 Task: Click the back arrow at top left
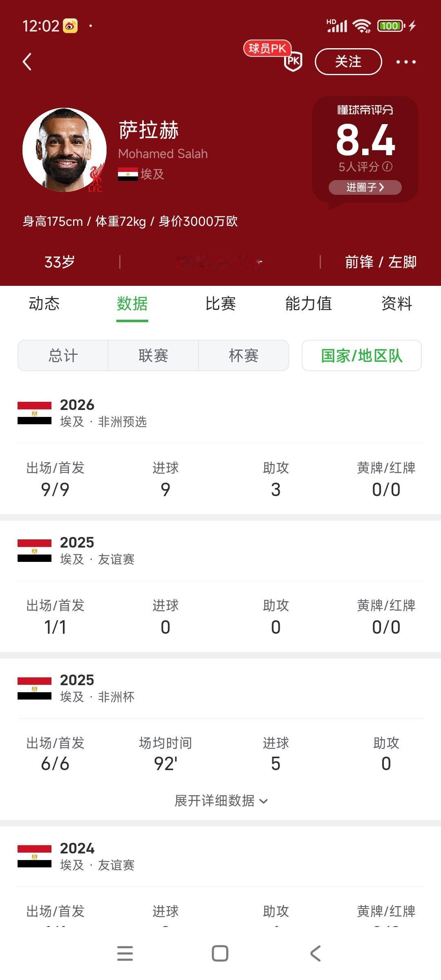[27, 62]
